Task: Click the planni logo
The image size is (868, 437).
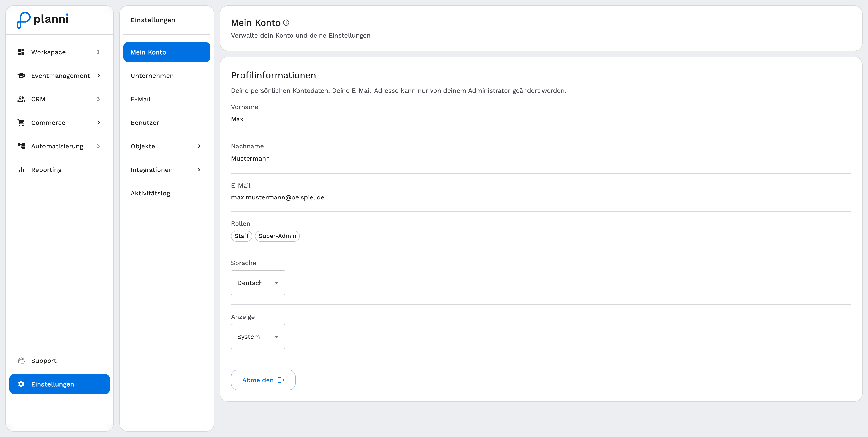Action: [x=42, y=20]
